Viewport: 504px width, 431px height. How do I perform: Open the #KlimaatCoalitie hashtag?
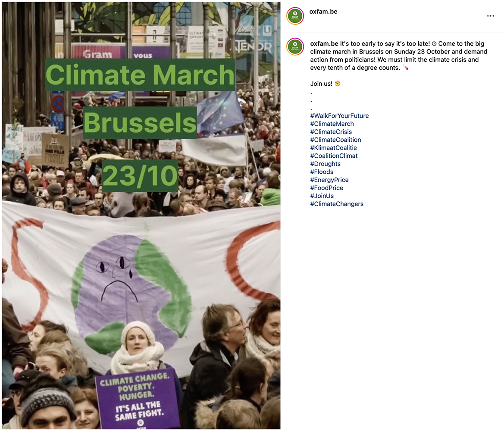(x=334, y=148)
